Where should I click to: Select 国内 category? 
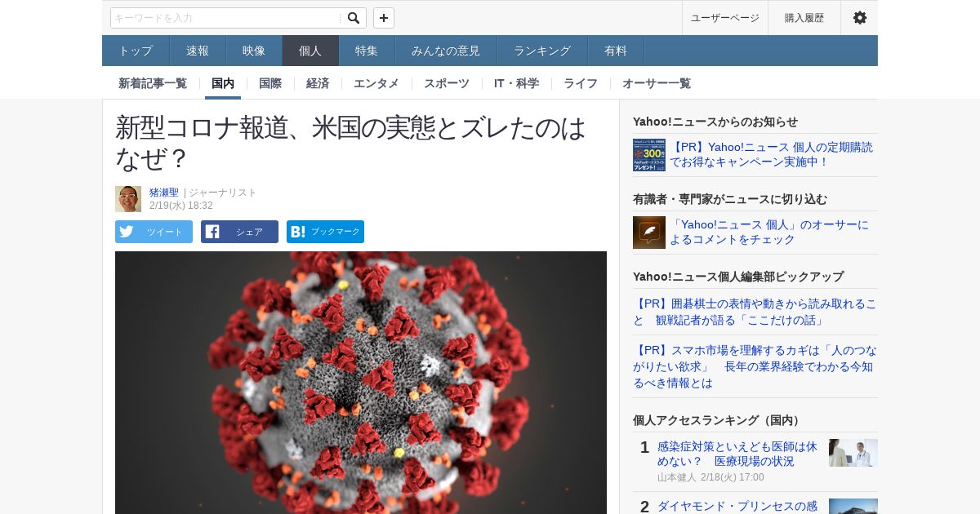(223, 83)
